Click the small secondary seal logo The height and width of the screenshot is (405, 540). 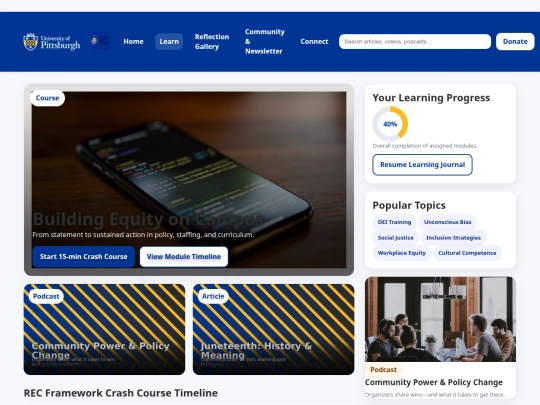click(x=101, y=41)
